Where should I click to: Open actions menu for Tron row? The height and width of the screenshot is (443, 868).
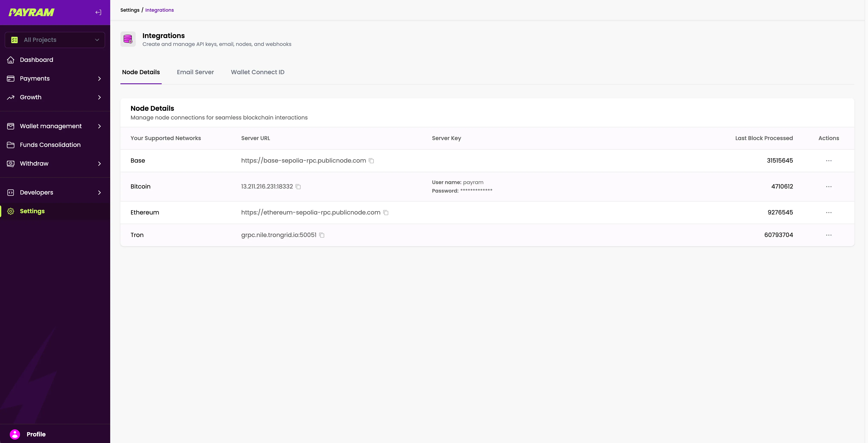coord(829,235)
